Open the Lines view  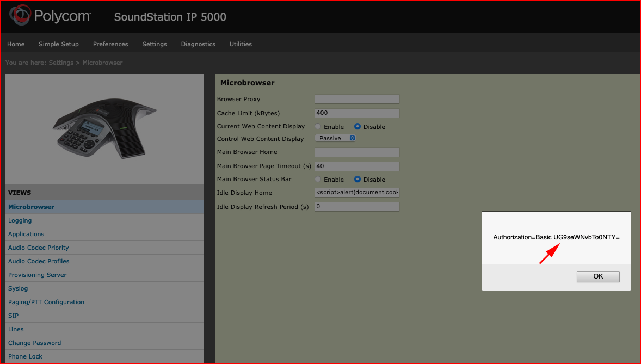click(16, 329)
